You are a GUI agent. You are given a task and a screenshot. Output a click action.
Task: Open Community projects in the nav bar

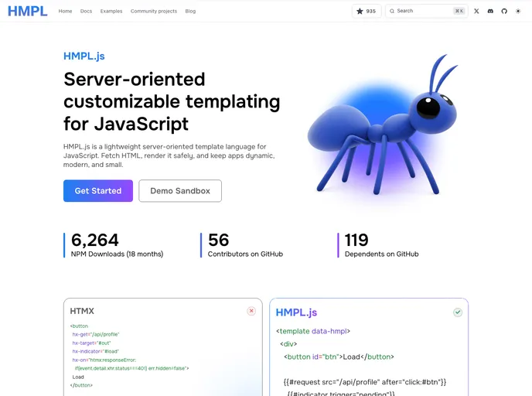(154, 11)
